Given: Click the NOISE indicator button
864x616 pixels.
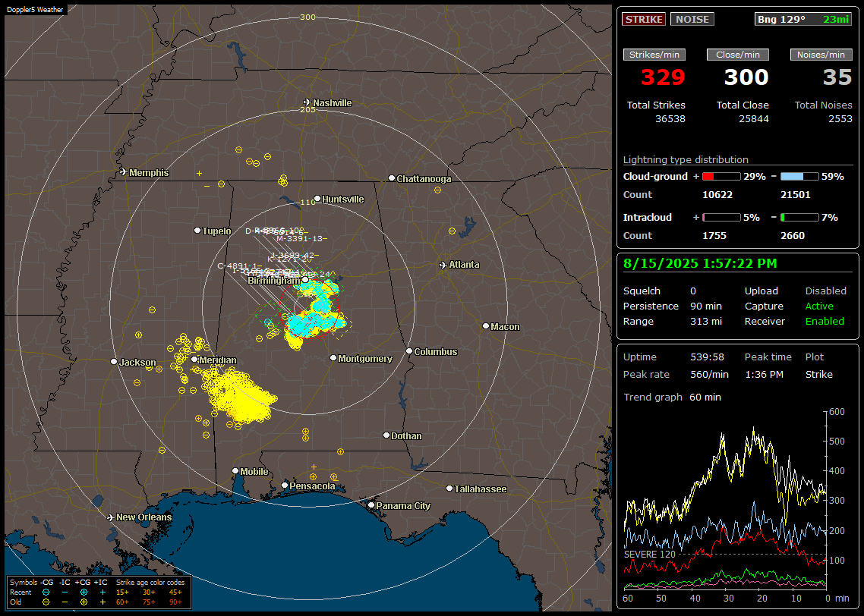Looking at the screenshot, I should 692,19.
